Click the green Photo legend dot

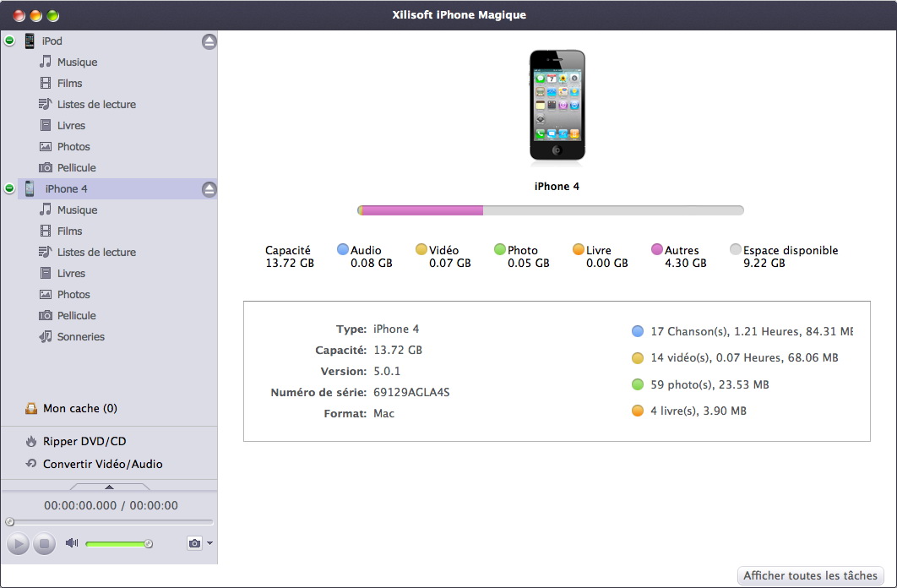500,249
